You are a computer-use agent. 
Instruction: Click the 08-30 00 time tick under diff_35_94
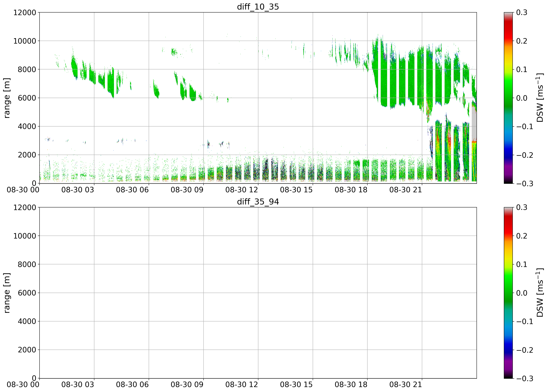(23, 385)
